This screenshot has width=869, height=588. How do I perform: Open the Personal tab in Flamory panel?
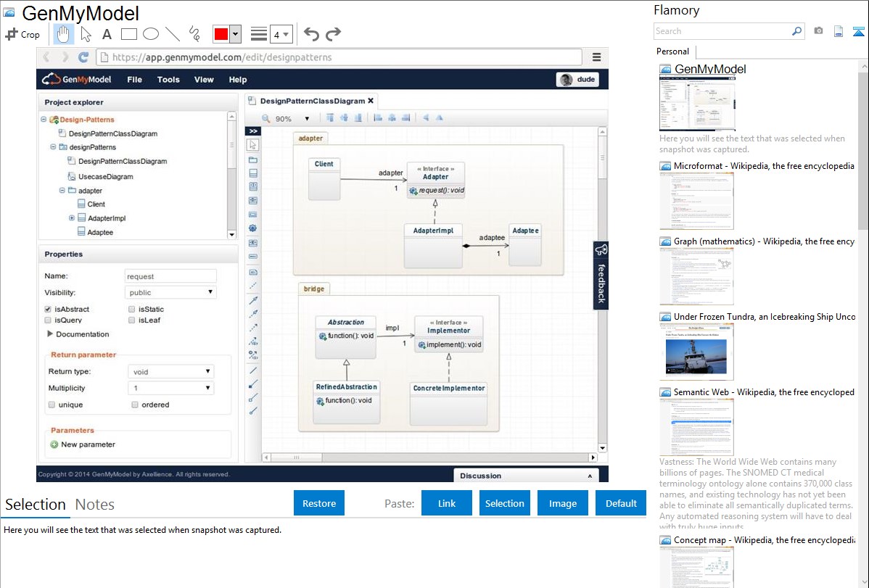(x=672, y=51)
